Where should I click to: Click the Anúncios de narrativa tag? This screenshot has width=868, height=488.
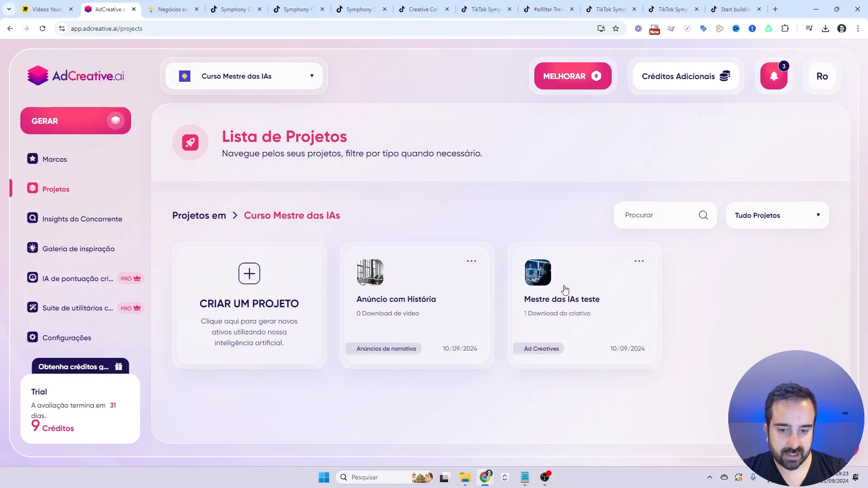[x=384, y=348]
